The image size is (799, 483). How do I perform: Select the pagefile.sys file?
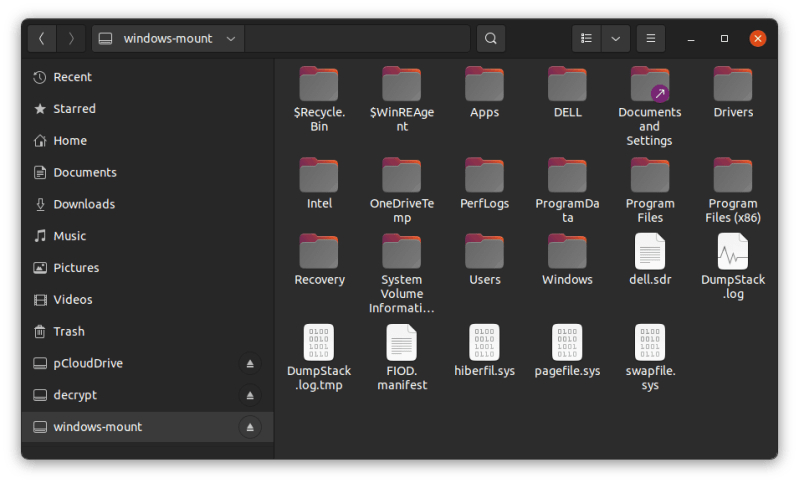567,351
